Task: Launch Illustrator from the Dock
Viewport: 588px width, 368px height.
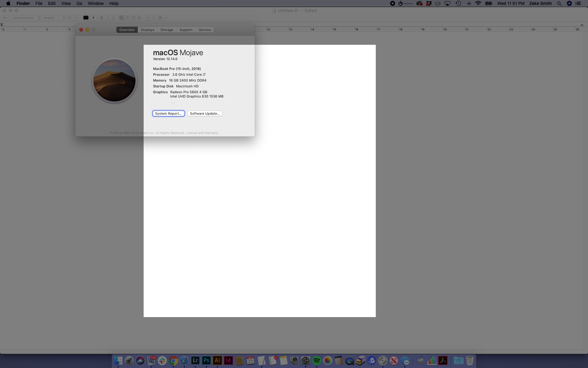Action: [217, 360]
